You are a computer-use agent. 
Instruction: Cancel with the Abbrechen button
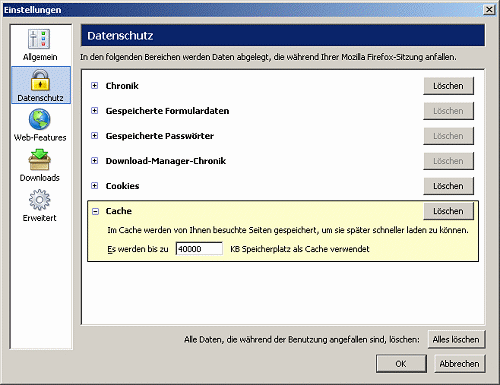pos(459,364)
